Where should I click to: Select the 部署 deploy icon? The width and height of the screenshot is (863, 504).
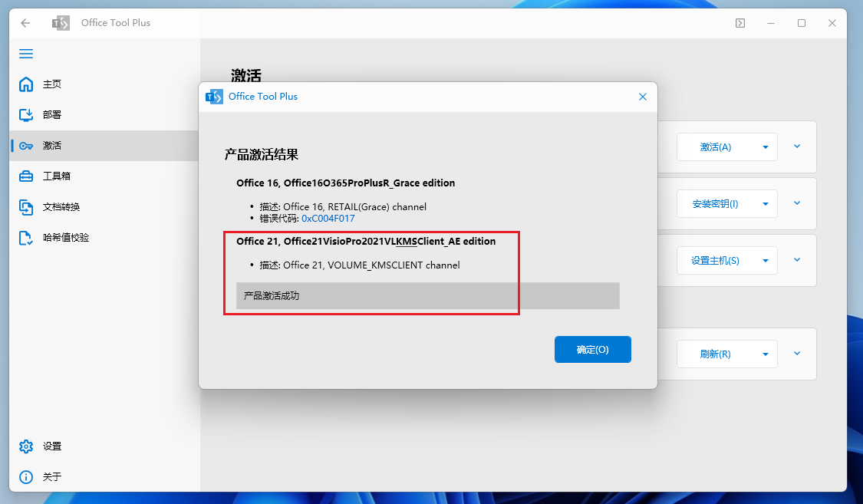(26, 114)
